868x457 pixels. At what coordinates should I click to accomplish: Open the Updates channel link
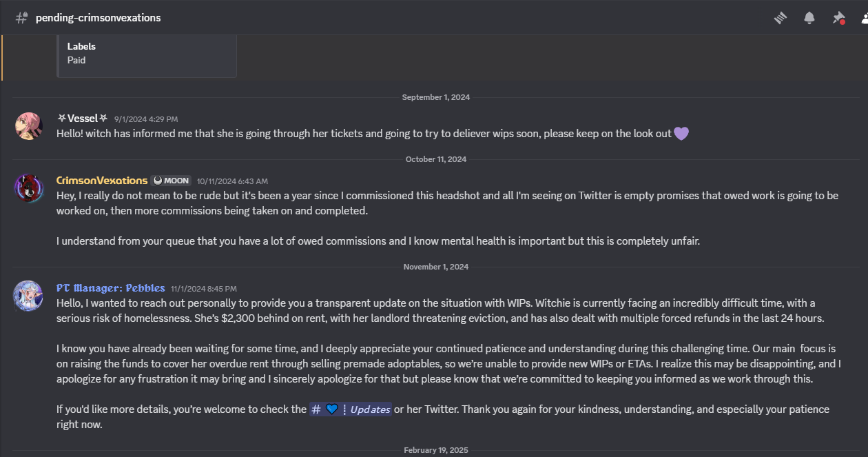point(351,409)
